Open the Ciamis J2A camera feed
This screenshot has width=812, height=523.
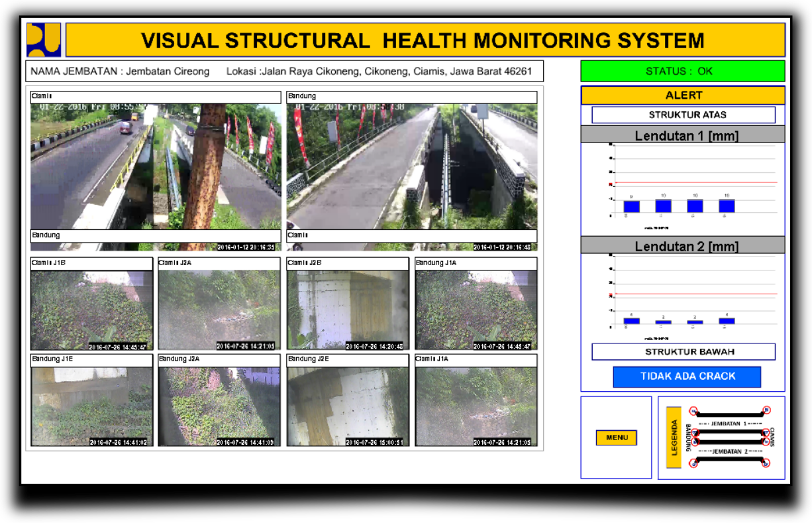(219, 304)
